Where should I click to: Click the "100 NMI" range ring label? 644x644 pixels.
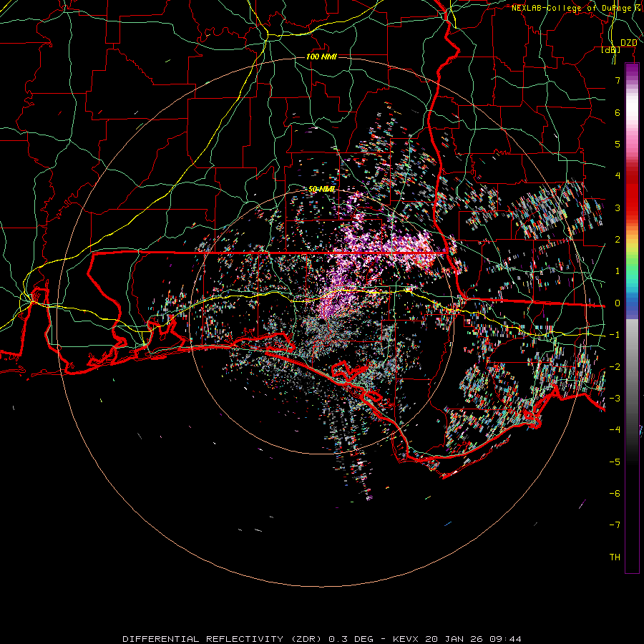[321, 57]
